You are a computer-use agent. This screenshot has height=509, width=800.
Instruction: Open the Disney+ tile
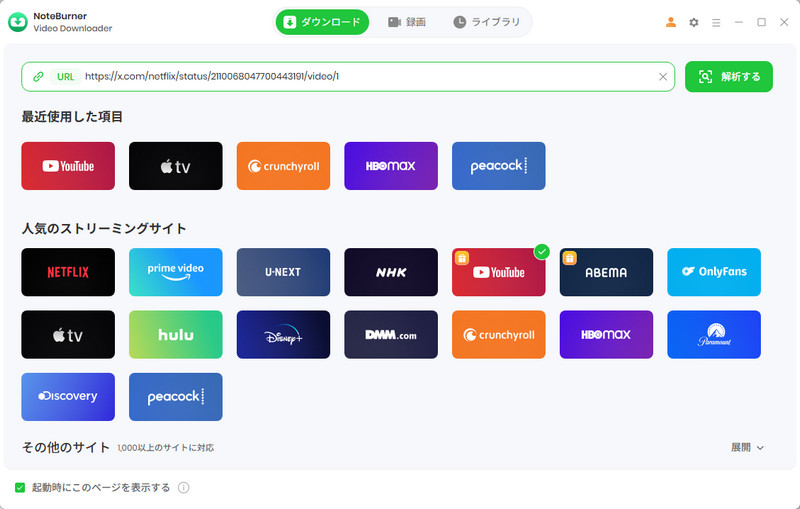click(x=283, y=335)
